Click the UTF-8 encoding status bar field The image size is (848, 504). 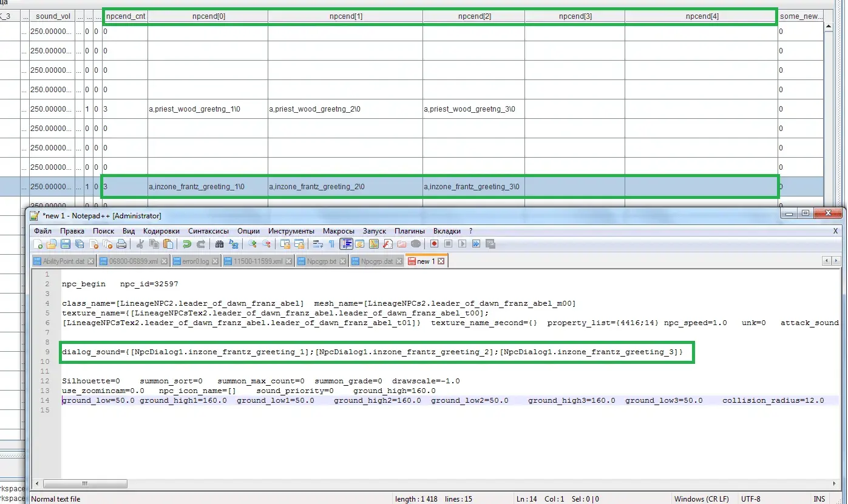coord(750,499)
